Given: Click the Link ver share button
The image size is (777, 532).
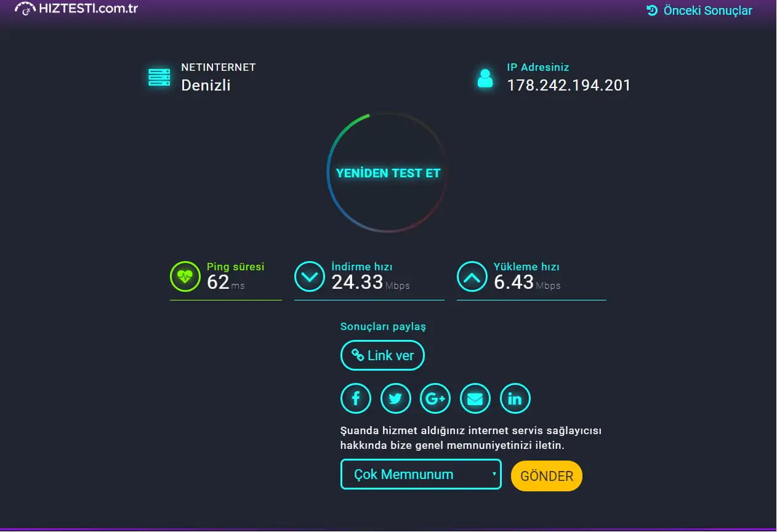Looking at the screenshot, I should click(x=382, y=355).
